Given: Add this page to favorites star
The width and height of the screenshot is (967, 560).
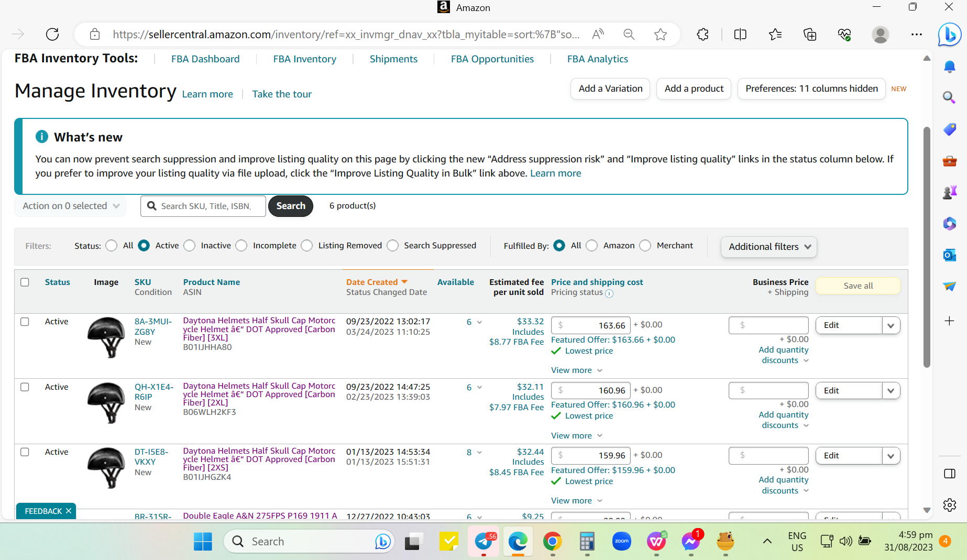Looking at the screenshot, I should (x=660, y=35).
